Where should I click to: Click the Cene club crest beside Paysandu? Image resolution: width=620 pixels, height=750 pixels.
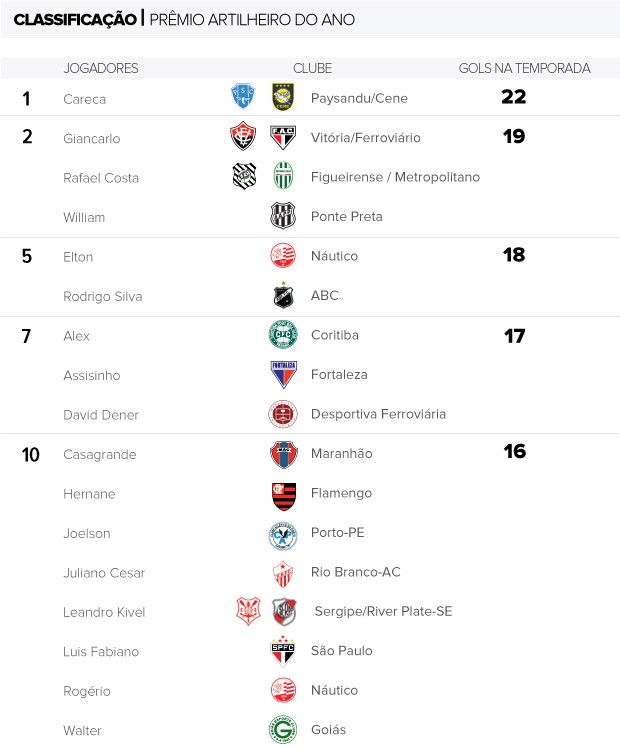pos(283,97)
